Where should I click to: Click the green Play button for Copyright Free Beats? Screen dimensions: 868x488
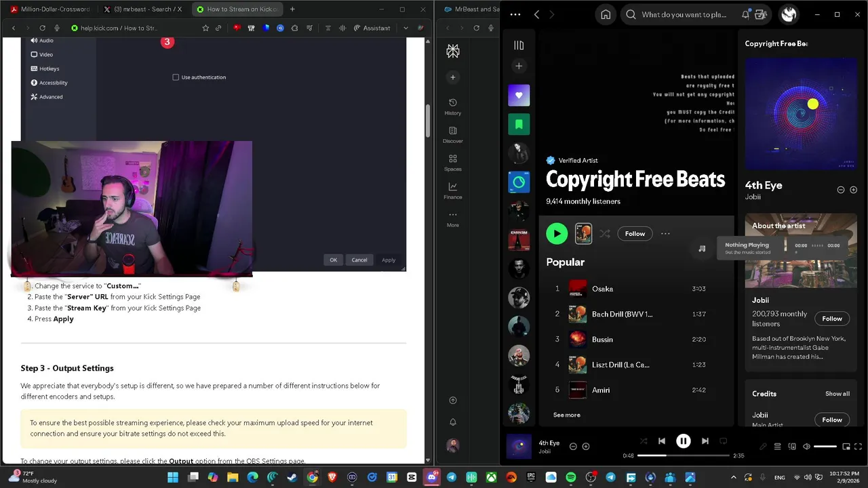(557, 233)
